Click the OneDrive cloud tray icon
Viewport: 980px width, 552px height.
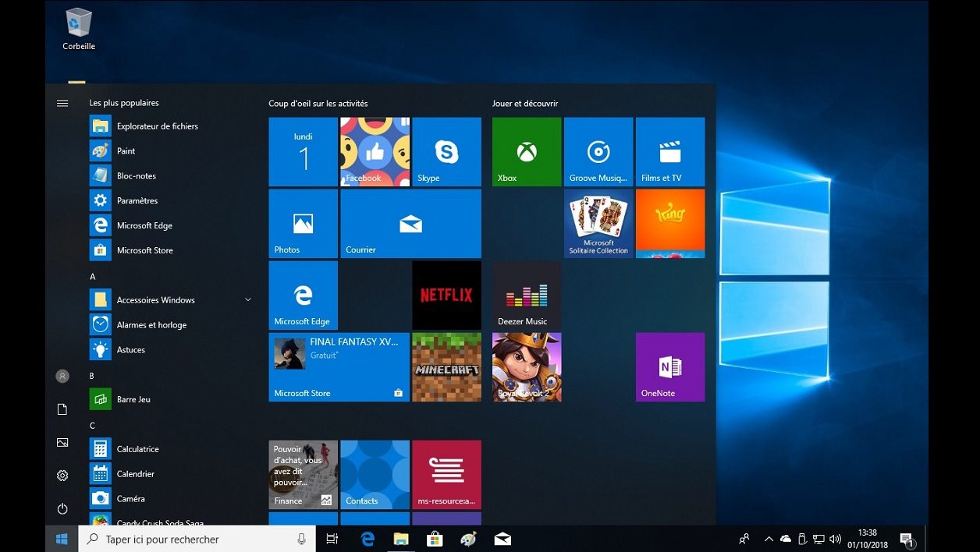tap(786, 539)
